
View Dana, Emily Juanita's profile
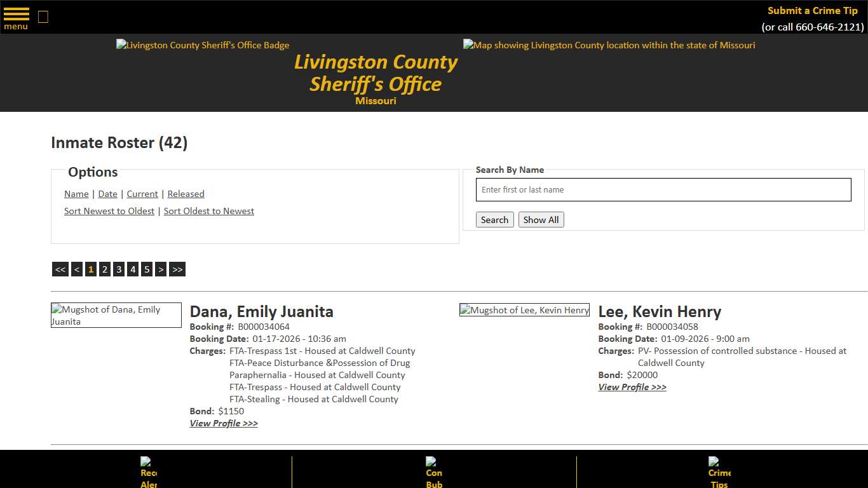(224, 423)
